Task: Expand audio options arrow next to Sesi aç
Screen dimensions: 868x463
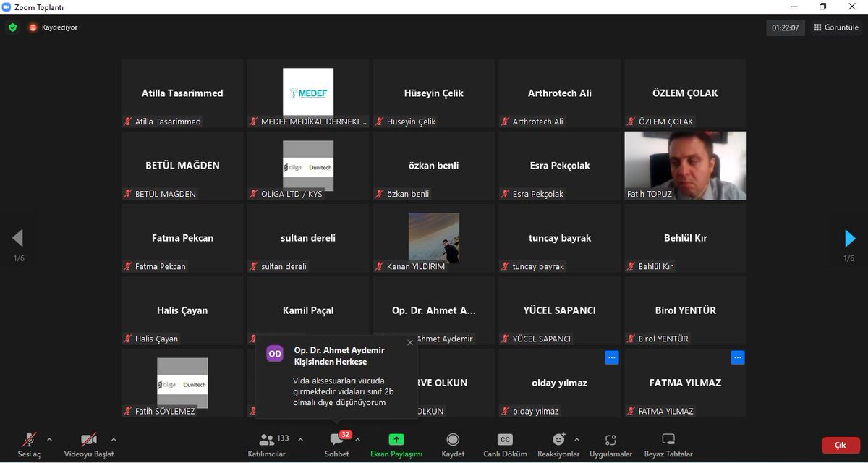Action: tap(49, 439)
